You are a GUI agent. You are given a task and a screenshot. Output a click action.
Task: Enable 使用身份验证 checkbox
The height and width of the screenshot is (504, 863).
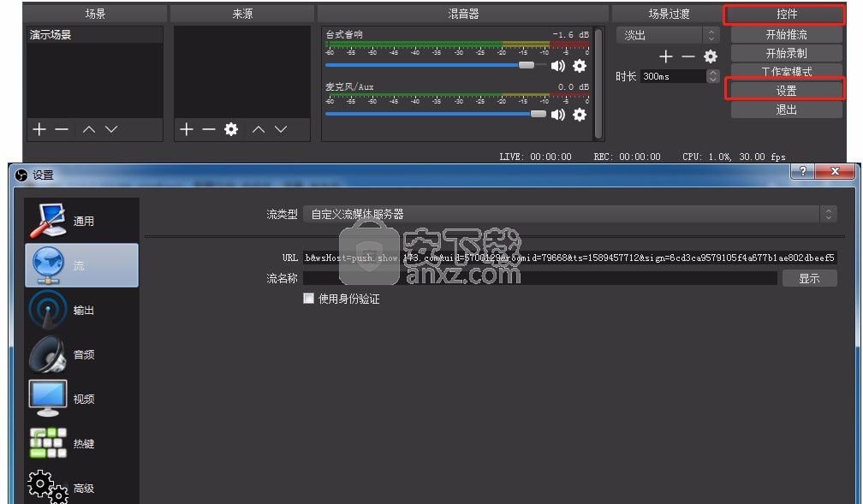point(309,299)
